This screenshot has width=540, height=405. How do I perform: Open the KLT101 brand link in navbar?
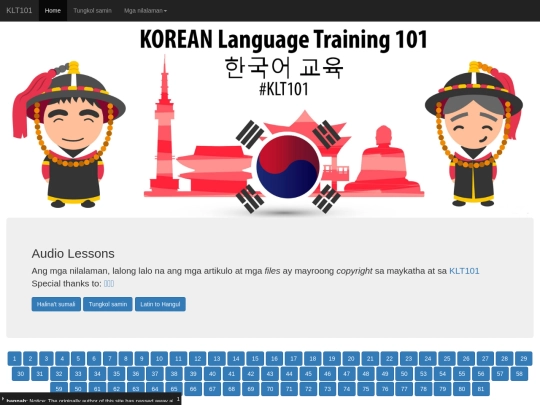click(19, 10)
